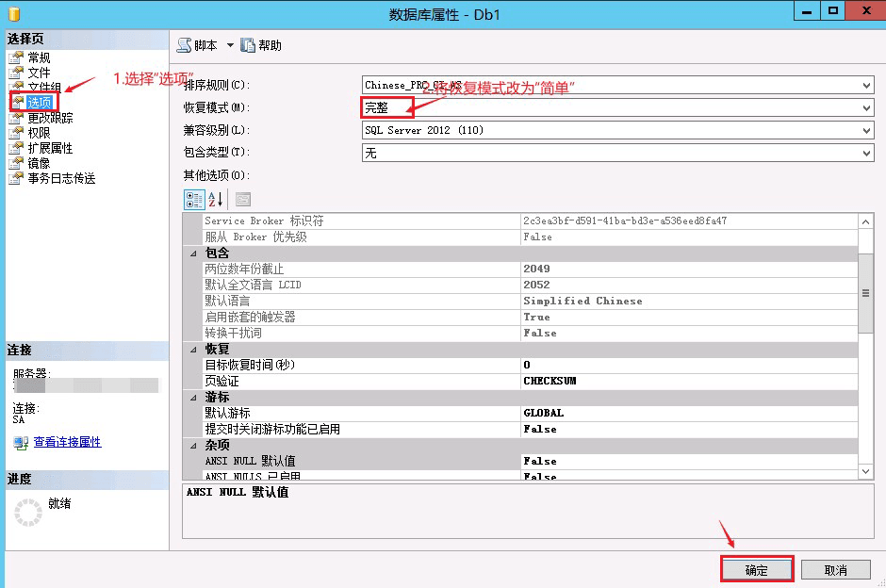The image size is (886, 588).
Task: Select 事务日志传送 page
Action: click(x=60, y=178)
